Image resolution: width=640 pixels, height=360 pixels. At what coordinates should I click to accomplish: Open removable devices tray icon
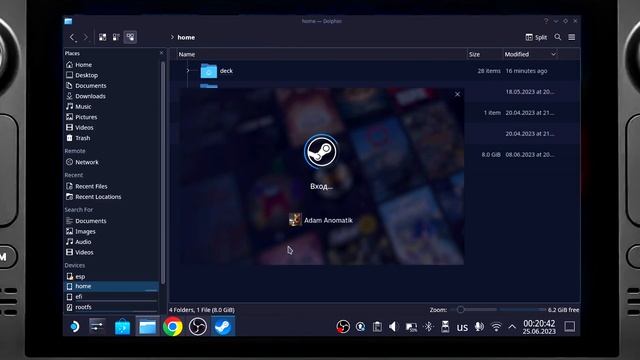pos(445,327)
